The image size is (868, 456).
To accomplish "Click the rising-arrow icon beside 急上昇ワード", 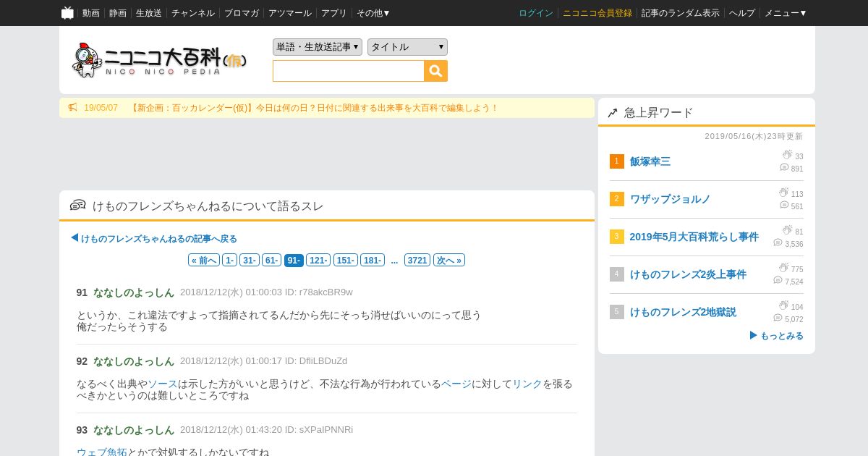I will (x=613, y=113).
